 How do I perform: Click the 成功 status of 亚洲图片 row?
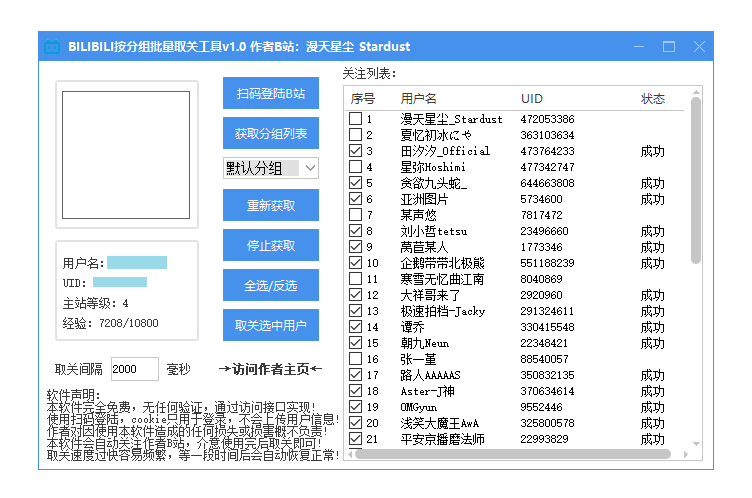click(653, 199)
